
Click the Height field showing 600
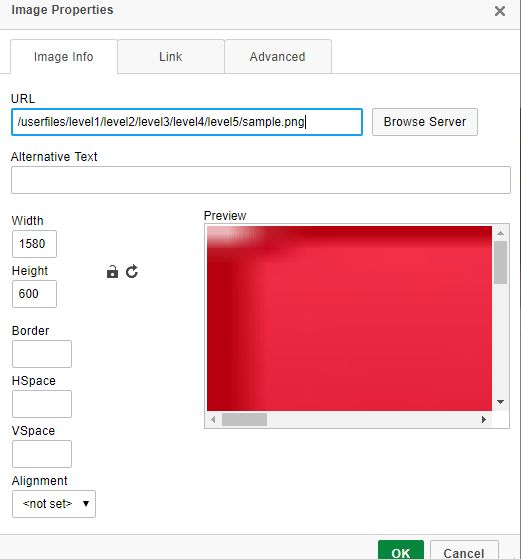point(34,294)
